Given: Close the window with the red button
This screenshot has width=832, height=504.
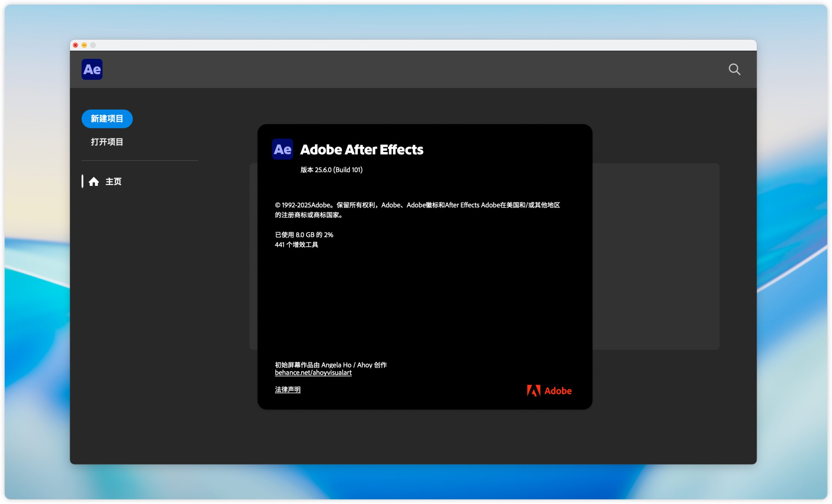Looking at the screenshot, I should [76, 45].
